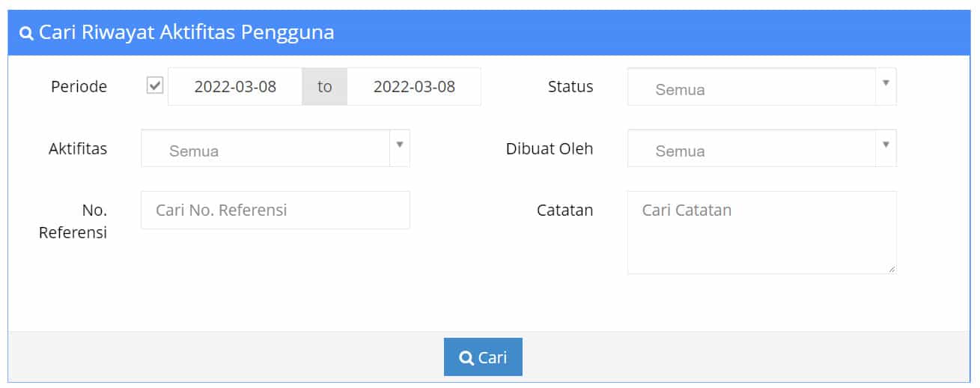Click the Cari Riwayat Aktifitas Pengguna title
Viewport: 980px width, 388px height.
186,33
